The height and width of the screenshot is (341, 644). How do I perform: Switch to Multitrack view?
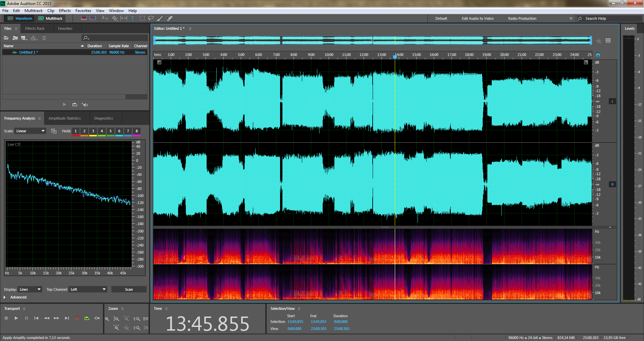click(51, 18)
